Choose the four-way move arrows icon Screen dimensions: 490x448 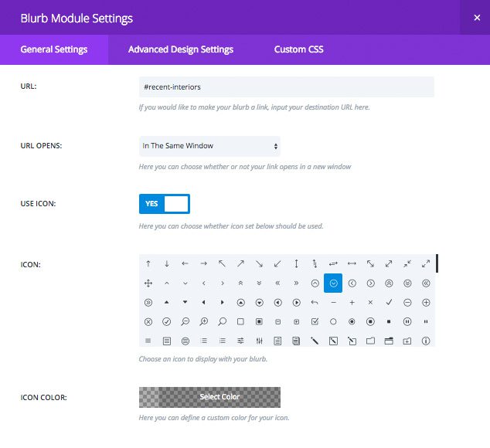point(148,283)
